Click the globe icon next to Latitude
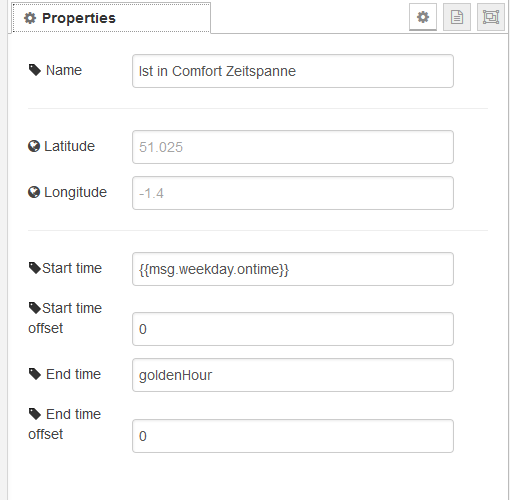The width and height of the screenshot is (510, 500). (34, 146)
